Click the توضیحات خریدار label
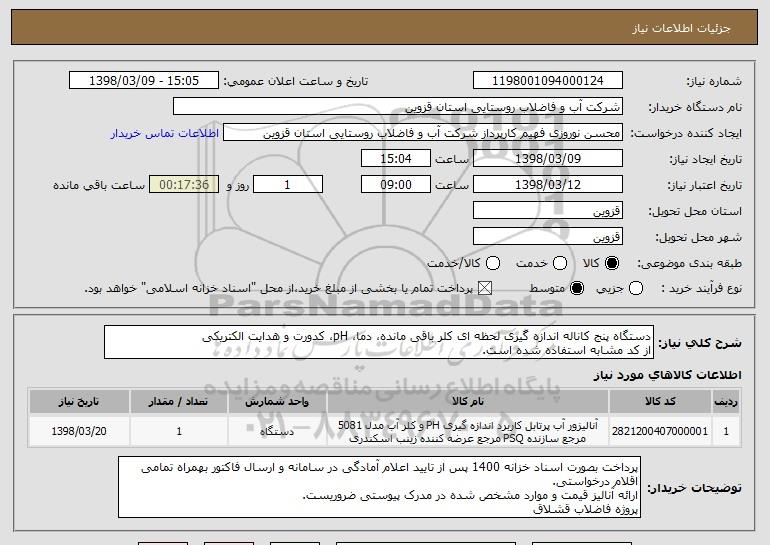 point(694,488)
